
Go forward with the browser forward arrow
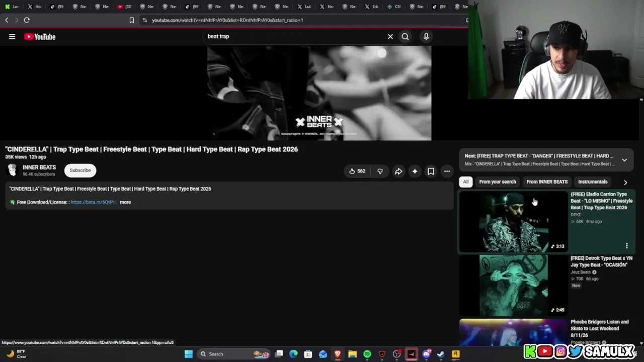pos(16,20)
